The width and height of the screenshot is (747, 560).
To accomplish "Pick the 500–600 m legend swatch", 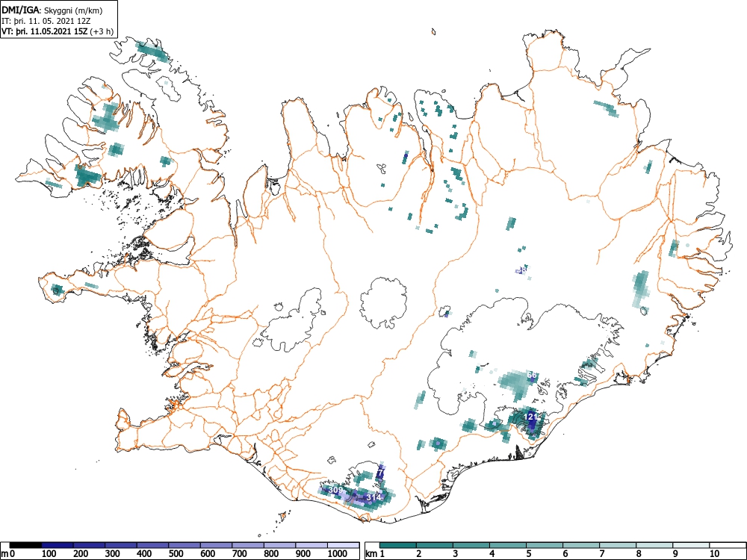I will (185, 545).
